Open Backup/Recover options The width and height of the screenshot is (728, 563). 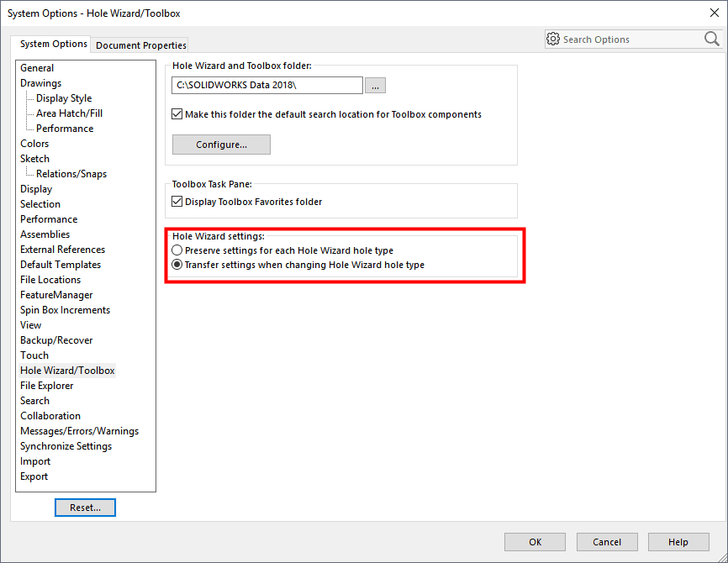point(56,340)
